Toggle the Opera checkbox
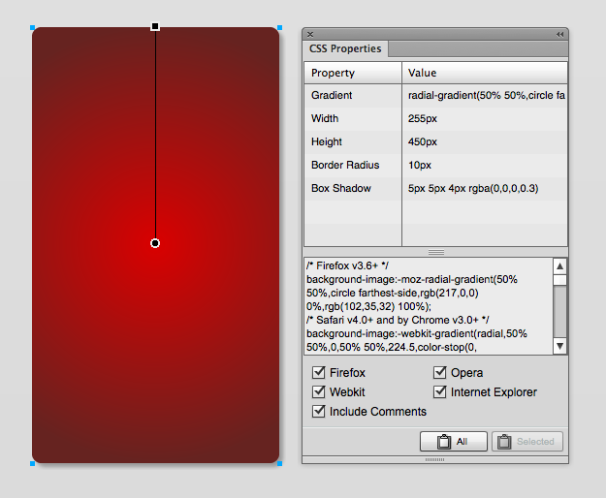This screenshot has width=606, height=498. pyautogui.click(x=440, y=372)
